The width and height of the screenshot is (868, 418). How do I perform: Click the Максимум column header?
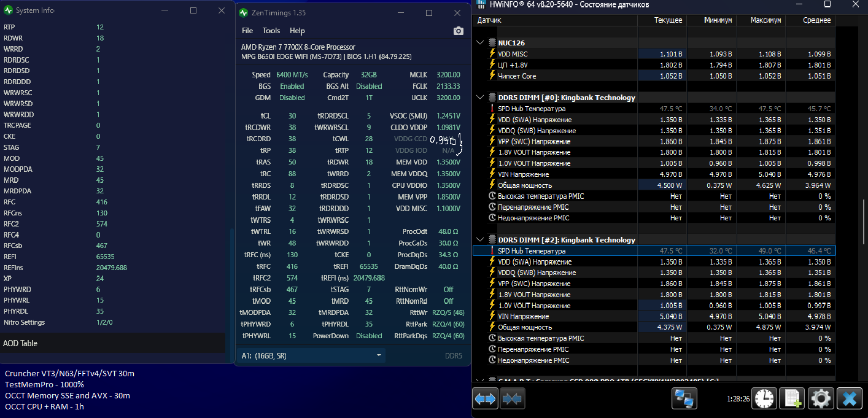[761, 20]
